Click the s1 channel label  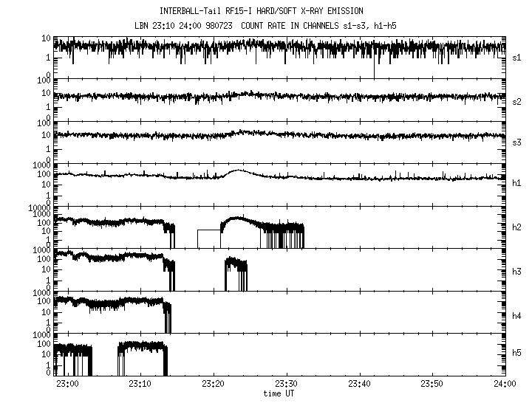click(516, 58)
